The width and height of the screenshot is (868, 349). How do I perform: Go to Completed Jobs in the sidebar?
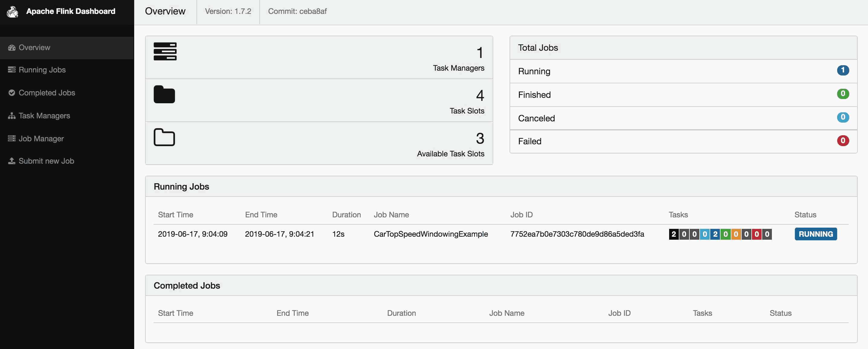click(67, 93)
